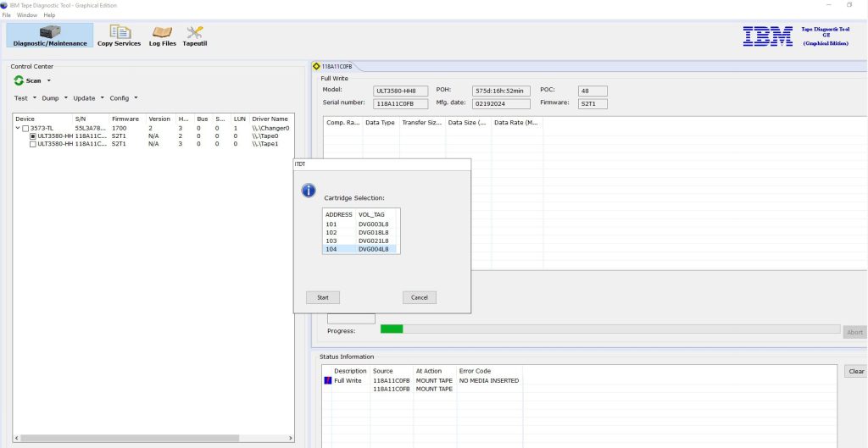Click the Version column header

click(160, 119)
